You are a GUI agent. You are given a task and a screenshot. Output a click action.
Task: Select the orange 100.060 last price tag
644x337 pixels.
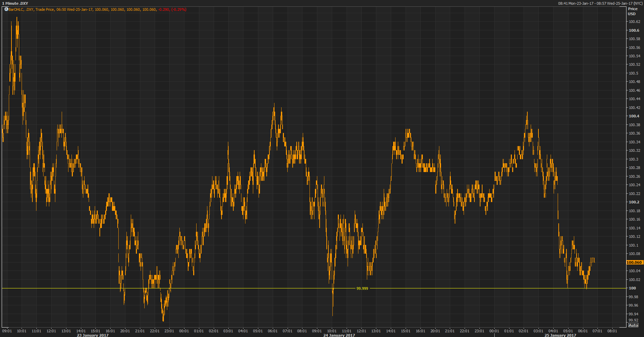(634, 262)
